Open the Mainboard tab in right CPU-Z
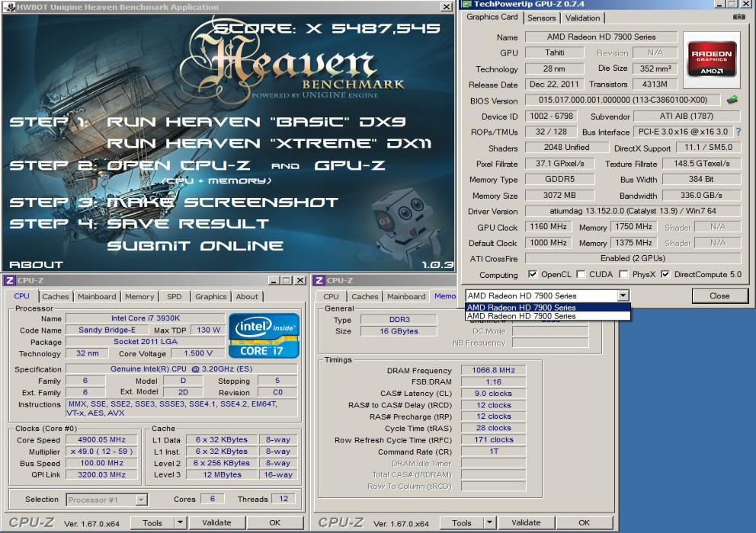756x533 pixels. point(406,296)
